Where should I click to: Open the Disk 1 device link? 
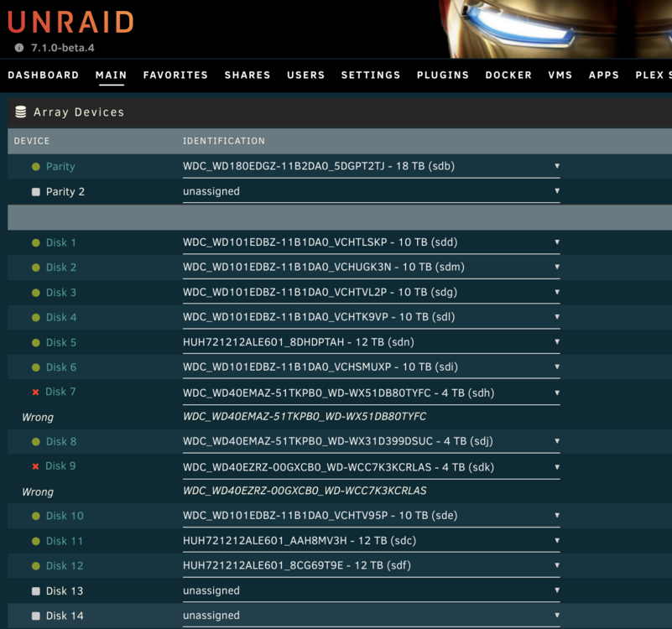(61, 242)
